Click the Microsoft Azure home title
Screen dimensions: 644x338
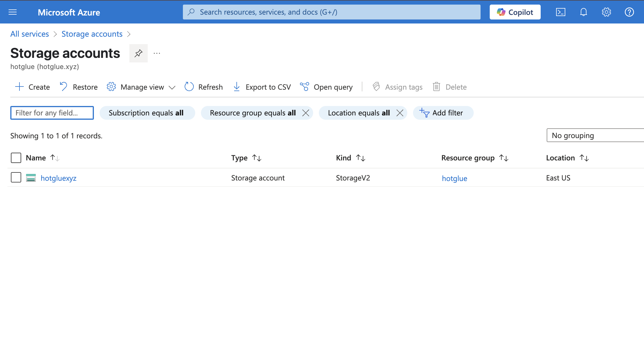click(69, 12)
